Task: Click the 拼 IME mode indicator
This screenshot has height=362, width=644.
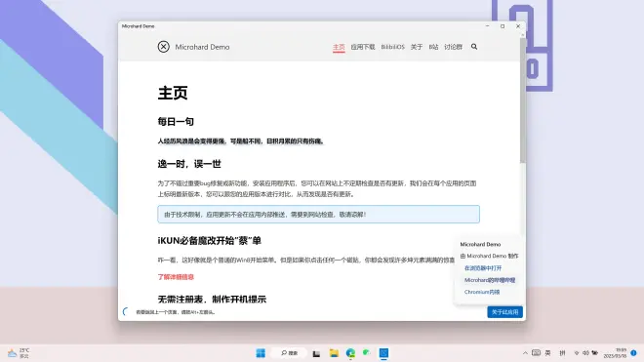Action: tap(562, 353)
